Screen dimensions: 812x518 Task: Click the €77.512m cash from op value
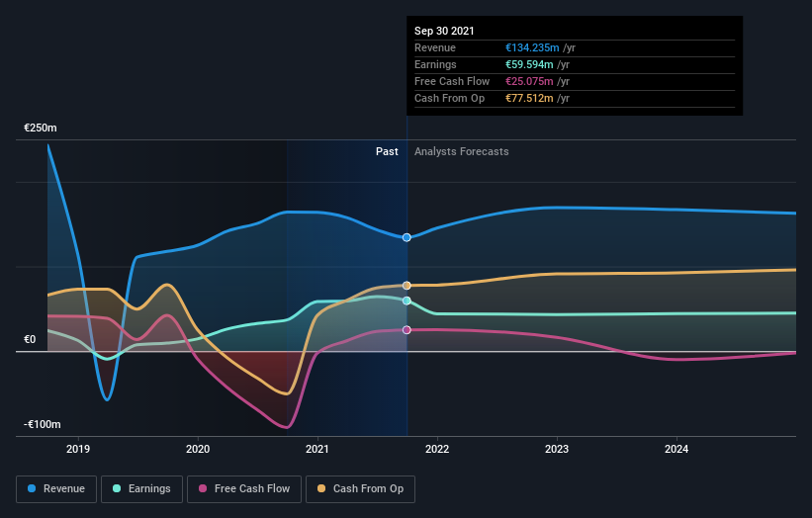pyautogui.click(x=529, y=98)
